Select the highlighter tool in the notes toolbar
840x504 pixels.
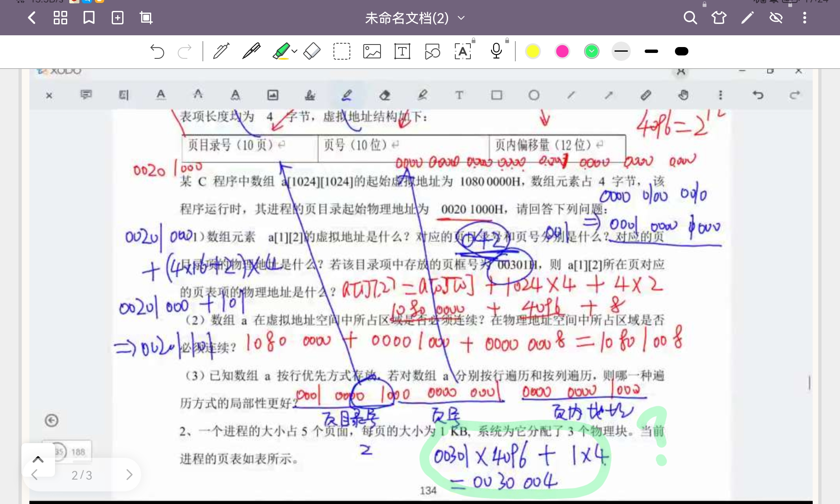pos(281,51)
